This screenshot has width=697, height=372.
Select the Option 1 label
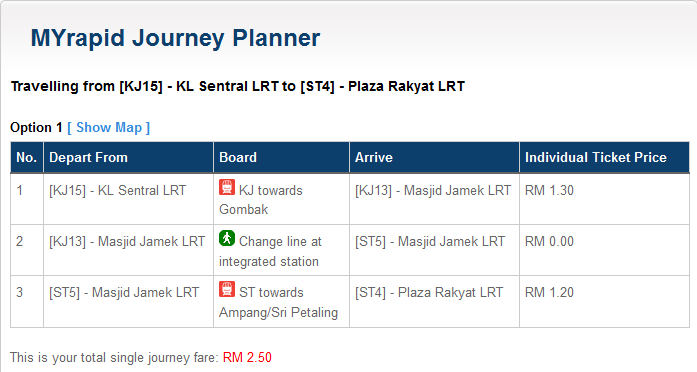pos(36,128)
